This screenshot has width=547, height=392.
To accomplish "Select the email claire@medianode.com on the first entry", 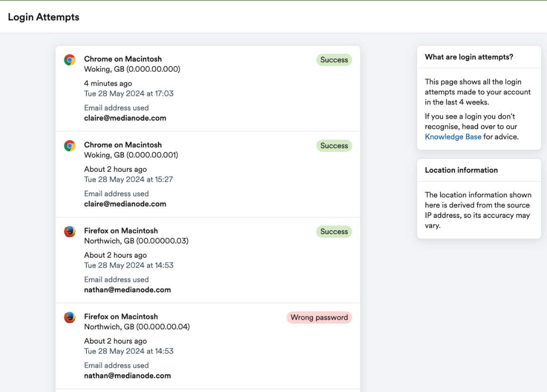I will (125, 118).
